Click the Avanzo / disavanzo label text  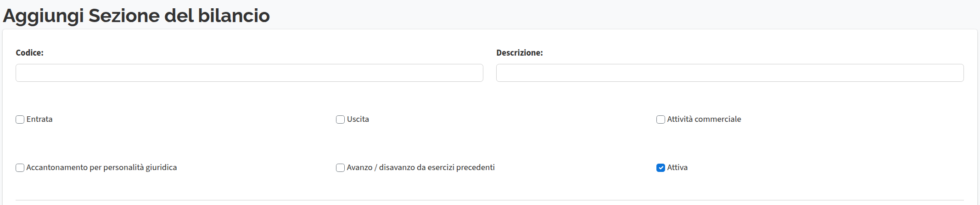(x=421, y=168)
